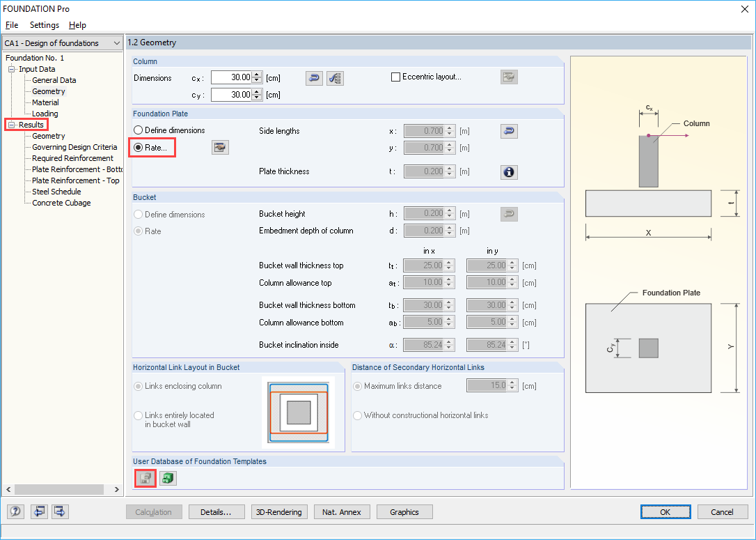Click the navigator horizontal scrollbar track
This screenshot has width=756, height=540.
point(63,489)
